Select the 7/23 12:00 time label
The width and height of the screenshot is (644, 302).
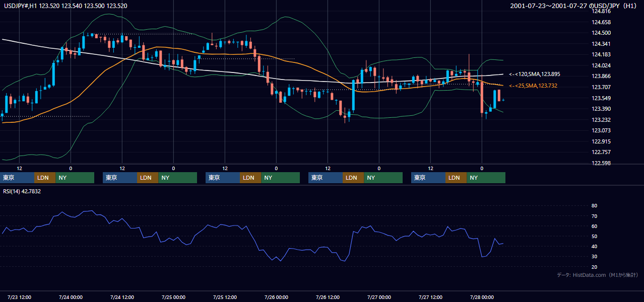tap(20, 297)
